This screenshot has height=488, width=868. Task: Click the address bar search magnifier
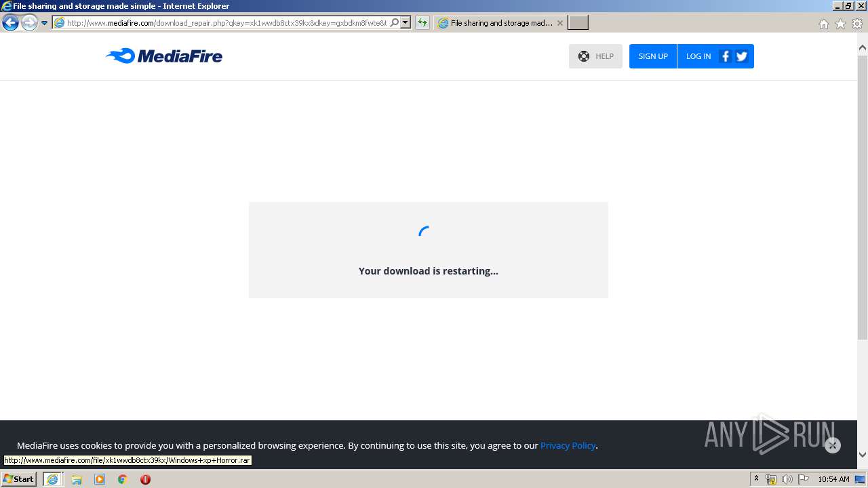click(x=395, y=23)
